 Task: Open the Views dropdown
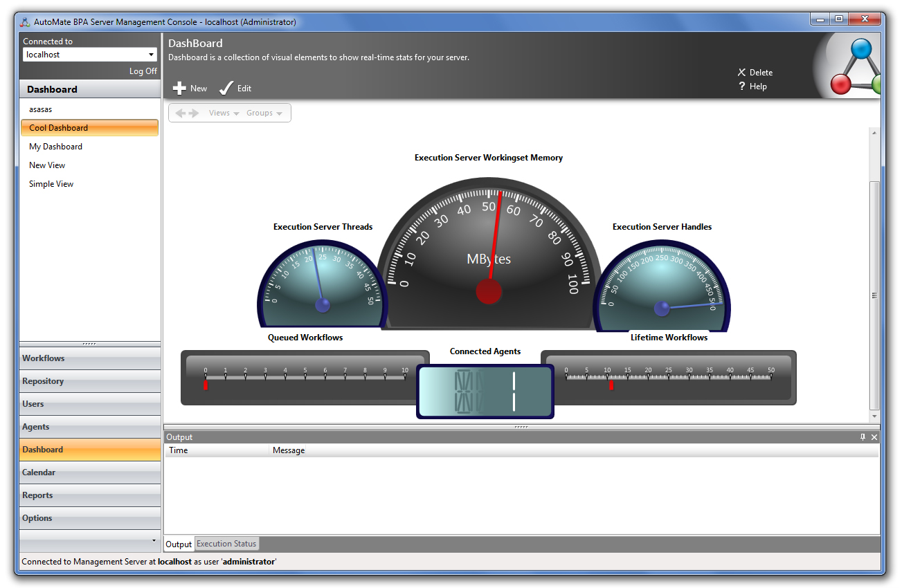pyautogui.click(x=222, y=112)
